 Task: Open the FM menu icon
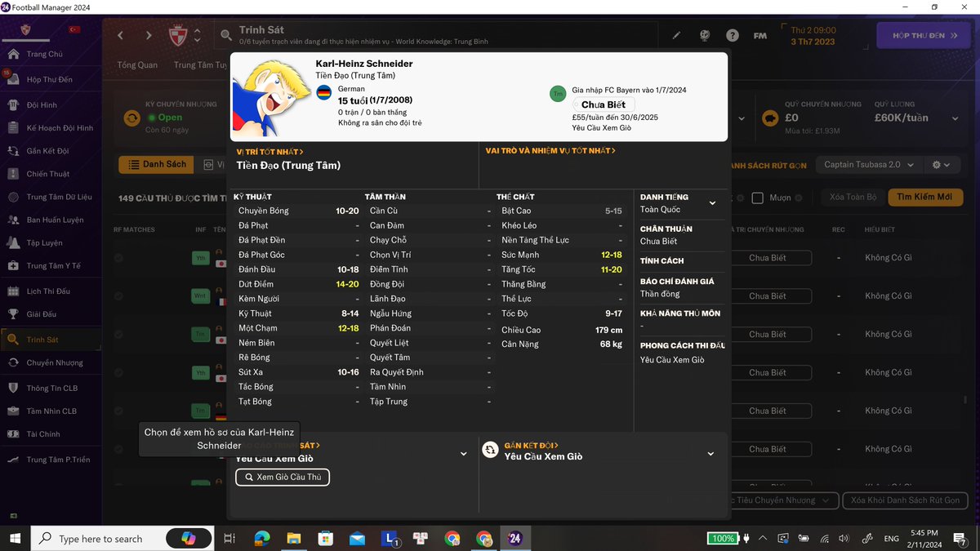tap(760, 36)
